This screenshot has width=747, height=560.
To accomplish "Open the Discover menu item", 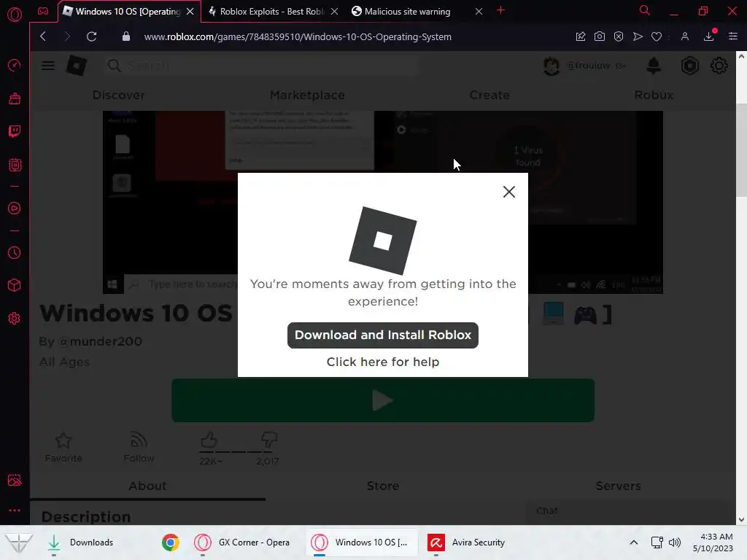I will coord(119,96).
